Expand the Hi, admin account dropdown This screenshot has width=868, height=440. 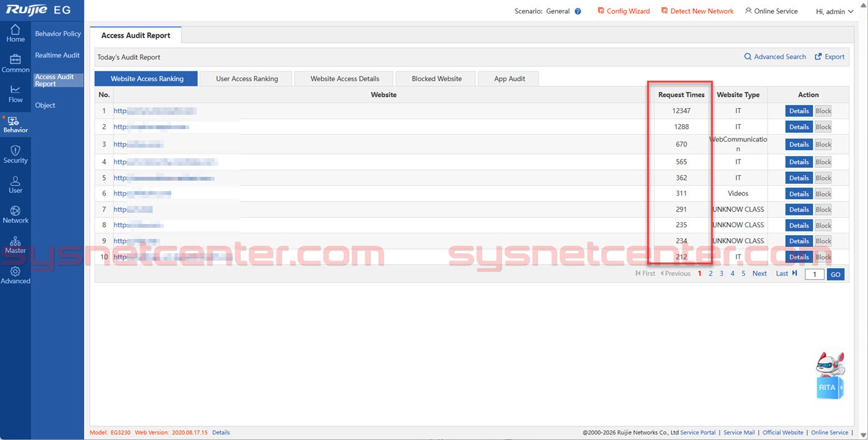coord(834,11)
